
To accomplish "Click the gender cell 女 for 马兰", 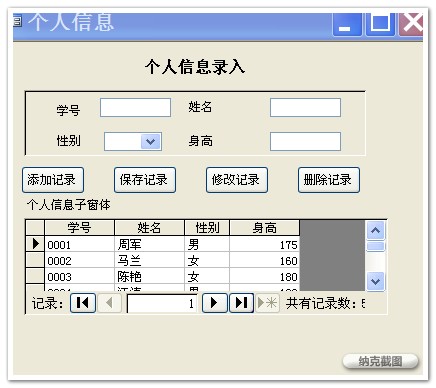I will (207, 260).
